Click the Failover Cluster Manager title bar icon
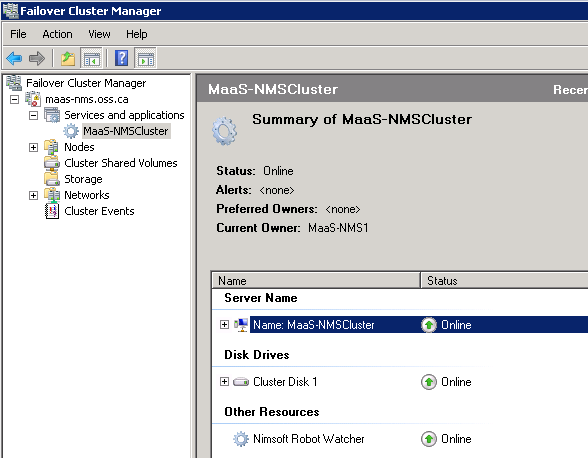The width and height of the screenshot is (588, 458). pos(10,11)
